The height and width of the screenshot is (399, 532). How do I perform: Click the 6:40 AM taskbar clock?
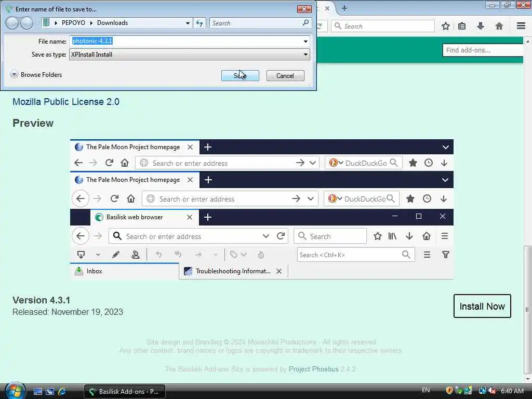(x=512, y=391)
